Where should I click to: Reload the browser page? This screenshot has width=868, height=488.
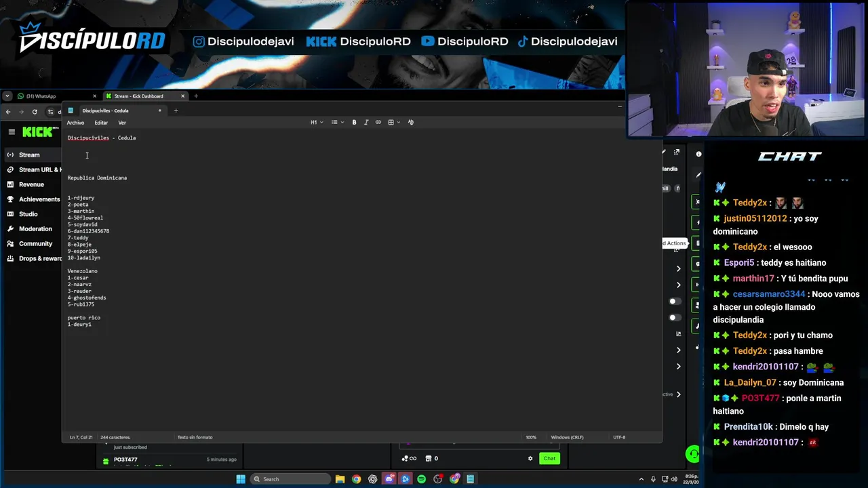pos(35,112)
